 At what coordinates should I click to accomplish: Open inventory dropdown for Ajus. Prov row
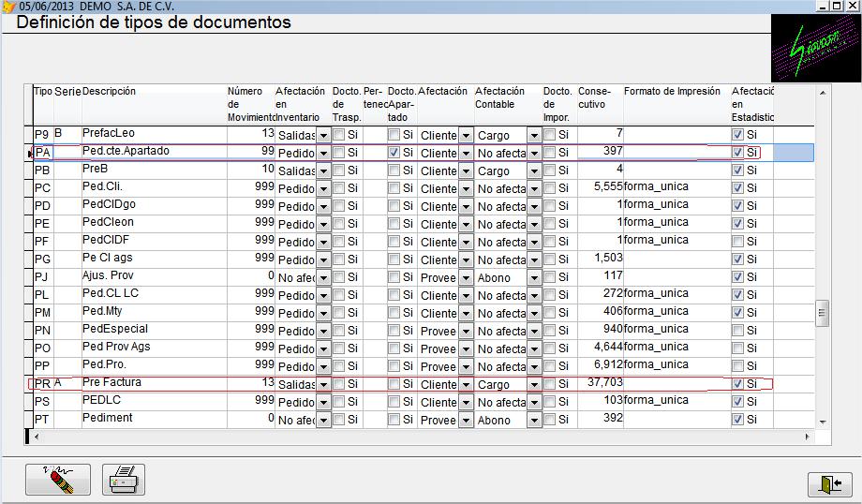coord(324,277)
